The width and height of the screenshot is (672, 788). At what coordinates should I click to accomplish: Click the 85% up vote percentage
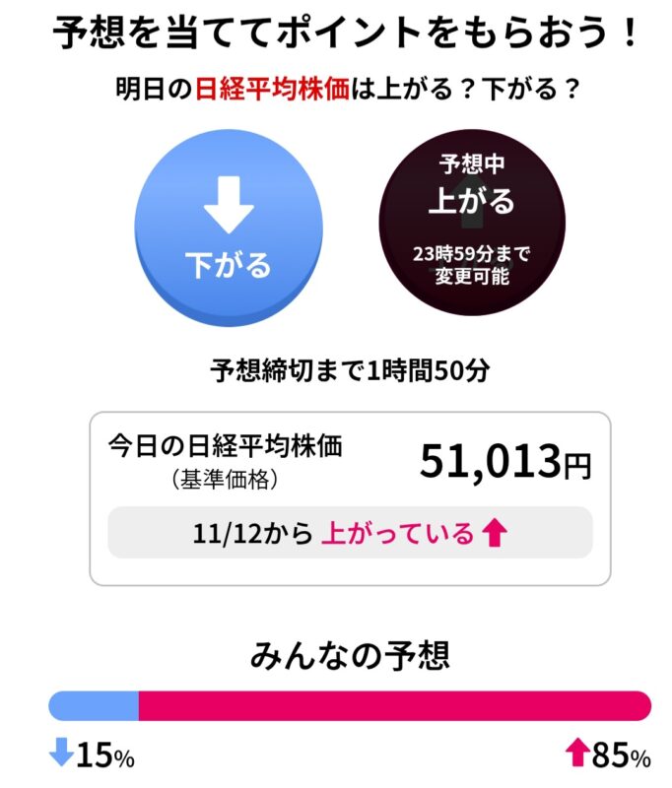[x=621, y=756]
